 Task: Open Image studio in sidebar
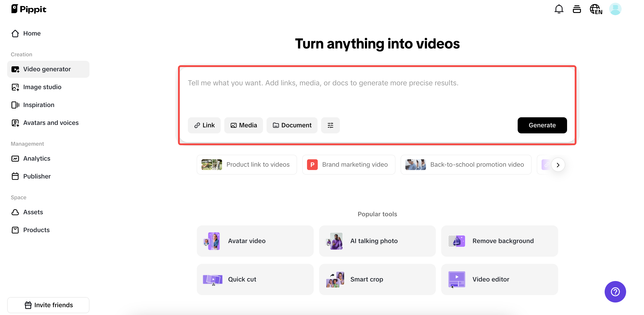[42, 87]
